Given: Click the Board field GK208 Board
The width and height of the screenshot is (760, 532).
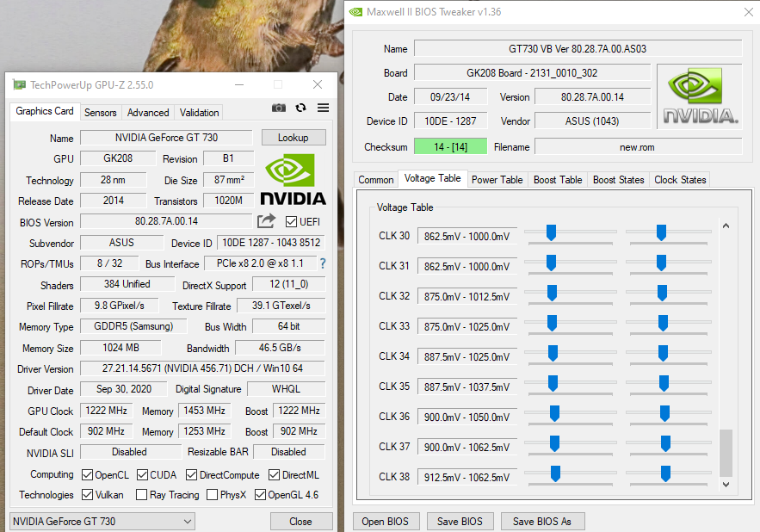Looking at the screenshot, I should [532, 73].
